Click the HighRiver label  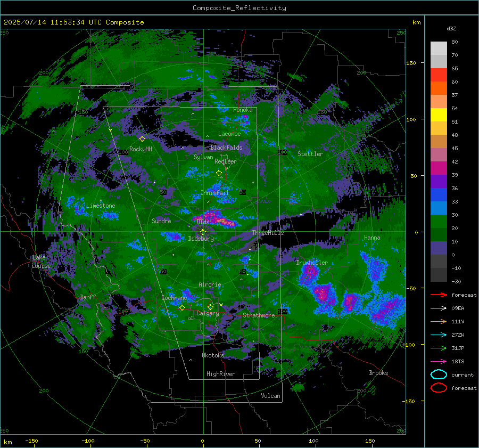click(x=221, y=374)
